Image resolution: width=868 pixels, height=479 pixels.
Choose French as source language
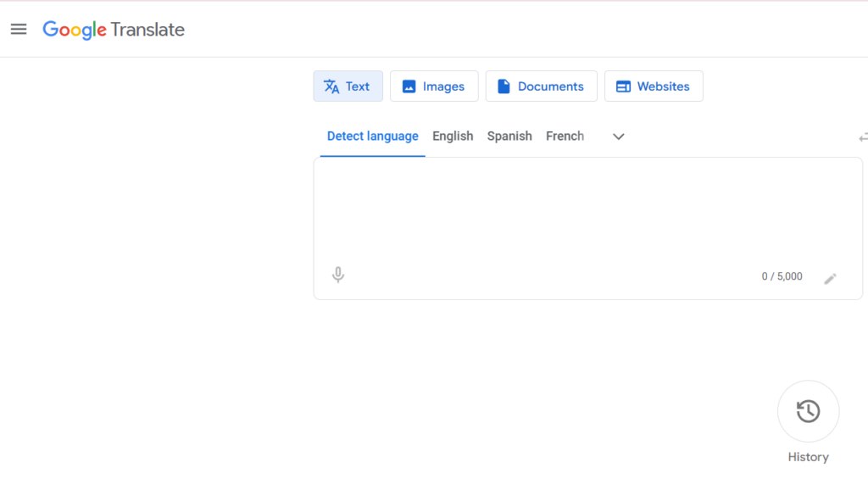[x=565, y=136]
